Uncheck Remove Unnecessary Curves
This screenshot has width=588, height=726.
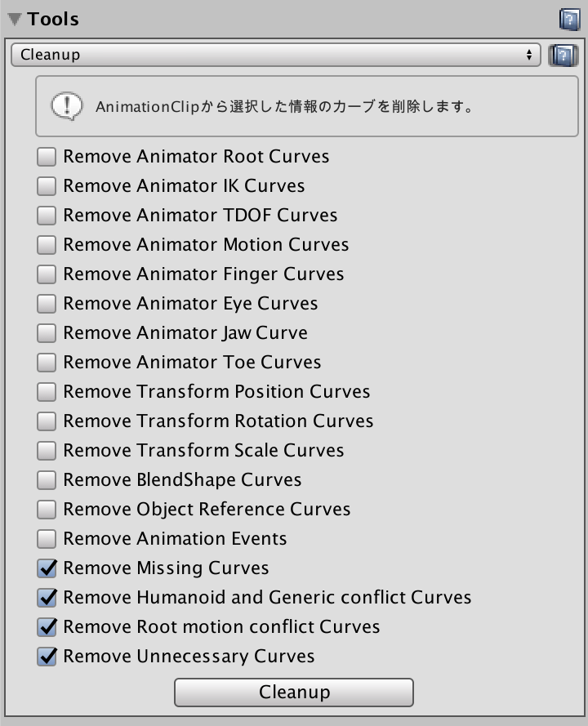(47, 657)
